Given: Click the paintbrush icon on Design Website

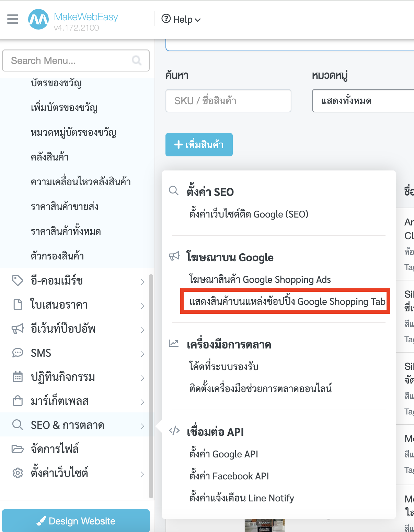Looking at the screenshot, I should pyautogui.click(x=41, y=521).
